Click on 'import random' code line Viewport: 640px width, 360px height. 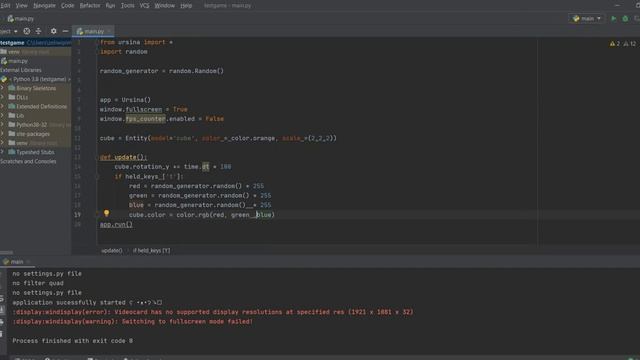124,52
